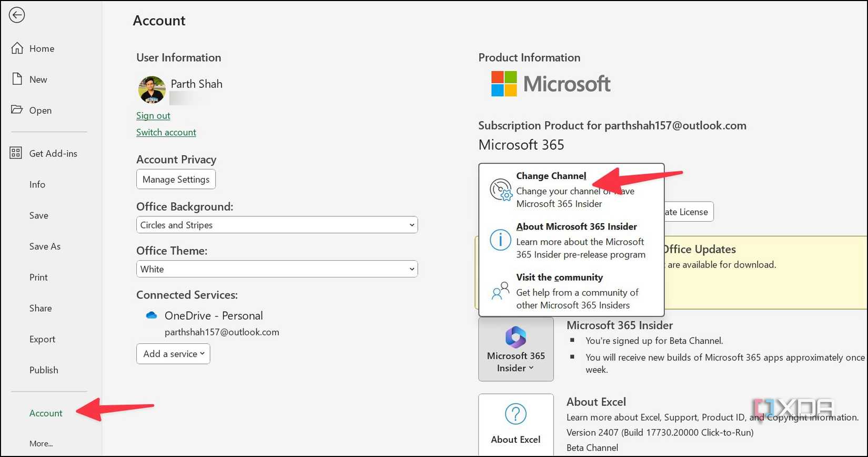Click the Change Channel gear icon
This screenshot has height=457, width=868.
point(501,190)
